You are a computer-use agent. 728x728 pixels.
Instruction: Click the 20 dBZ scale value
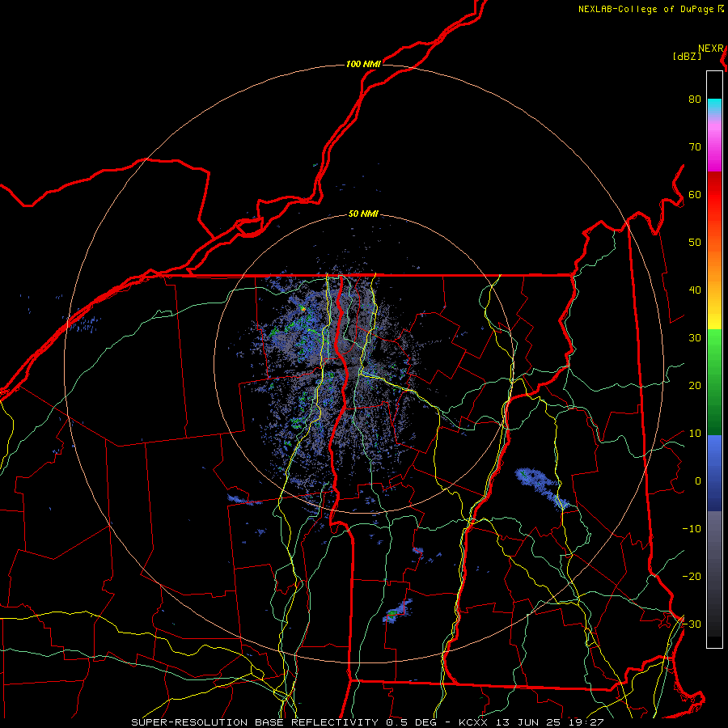pyautogui.click(x=695, y=386)
